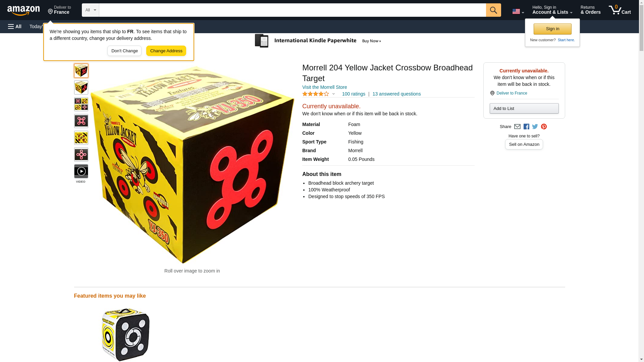Click the Amazon logo
The image size is (644, 362).
pos(23,10)
